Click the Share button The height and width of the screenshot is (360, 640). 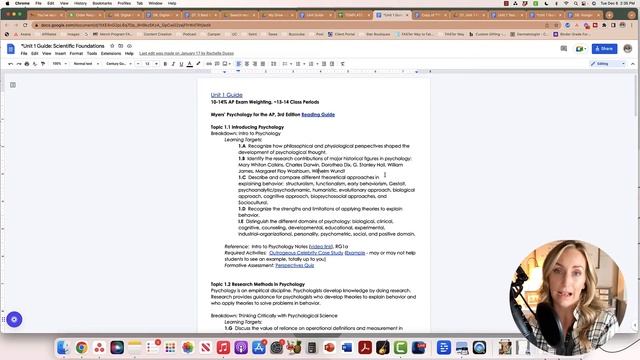point(604,49)
